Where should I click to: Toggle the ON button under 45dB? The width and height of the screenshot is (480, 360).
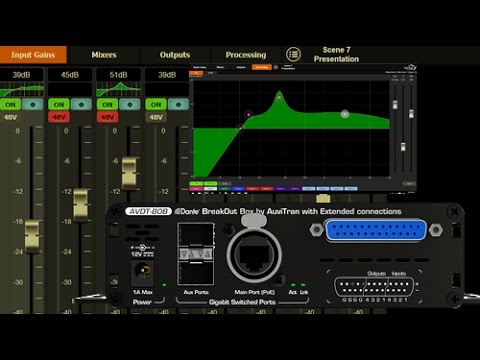click(59, 105)
